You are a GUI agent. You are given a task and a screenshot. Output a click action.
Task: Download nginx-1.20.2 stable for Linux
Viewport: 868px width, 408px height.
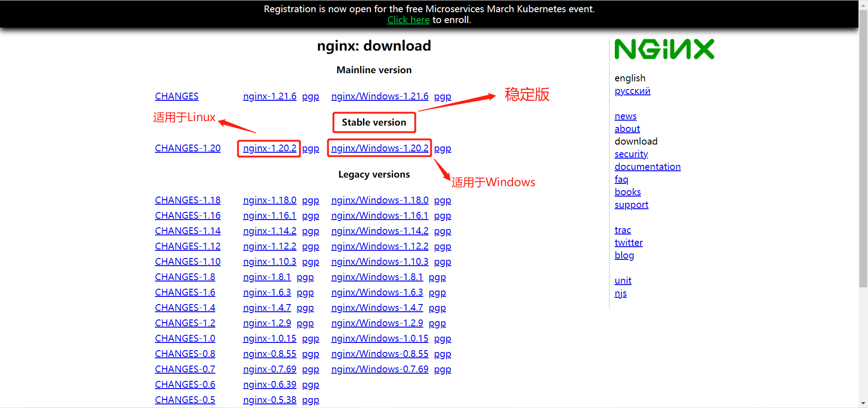(269, 148)
